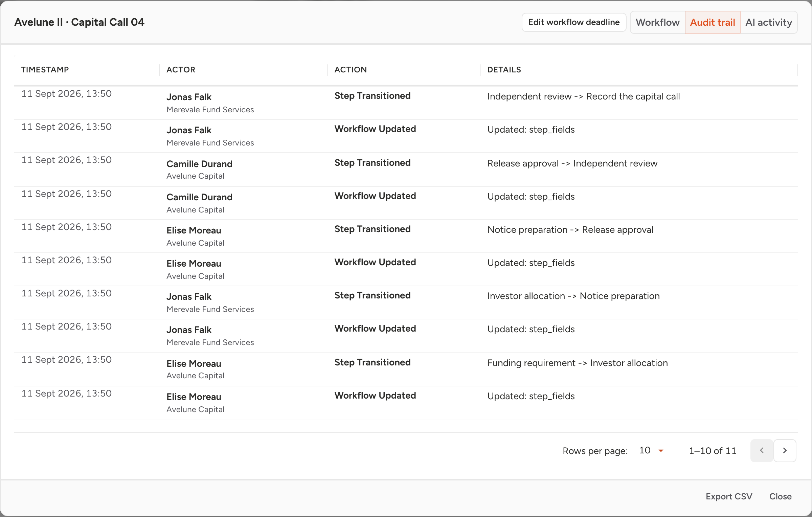Switch to the AI activity tab
The height and width of the screenshot is (517, 812).
coord(769,22)
